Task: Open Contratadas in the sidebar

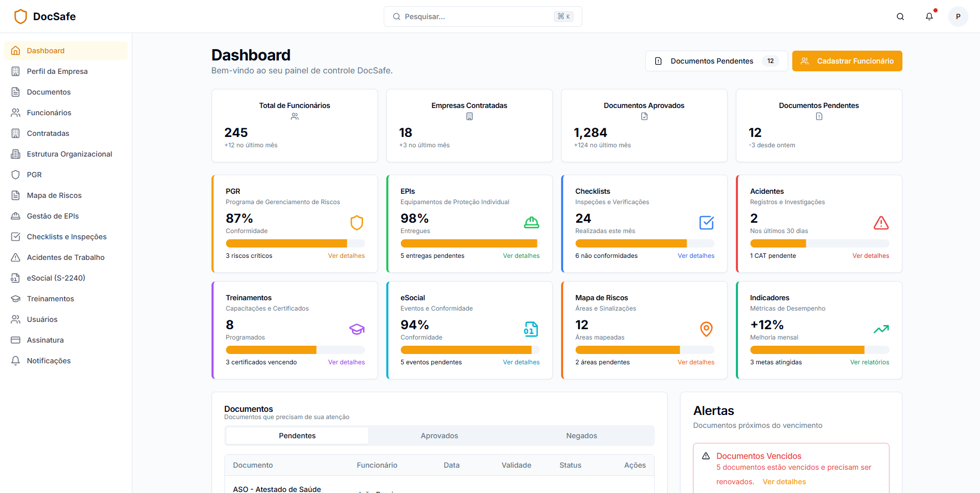Action: point(66,133)
